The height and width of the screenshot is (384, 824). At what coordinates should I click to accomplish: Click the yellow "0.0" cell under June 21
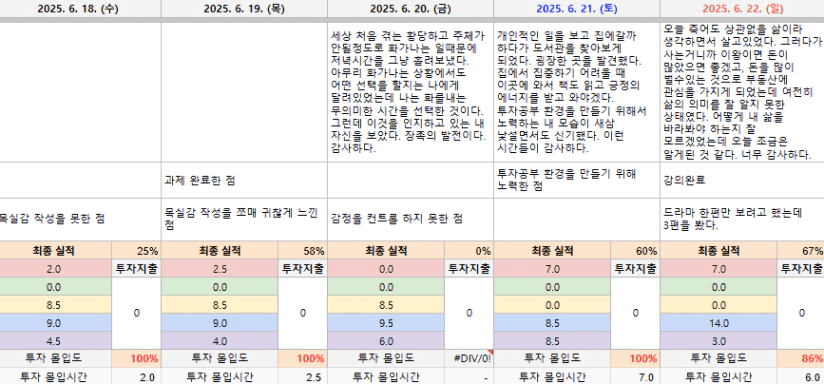(552, 305)
